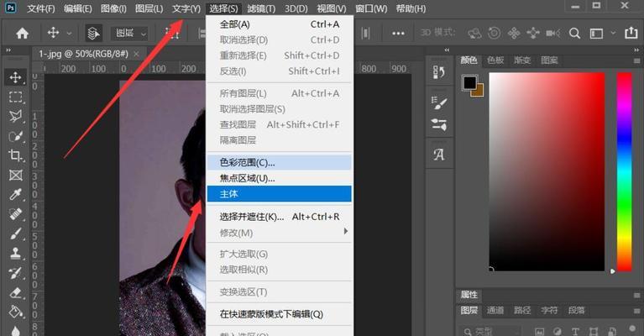
Task: Select the Healing Brush bandage tool
Action: pyautogui.click(x=16, y=214)
